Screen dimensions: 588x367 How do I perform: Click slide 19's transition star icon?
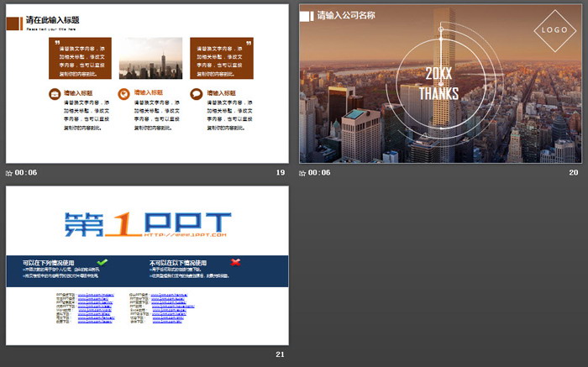point(9,173)
